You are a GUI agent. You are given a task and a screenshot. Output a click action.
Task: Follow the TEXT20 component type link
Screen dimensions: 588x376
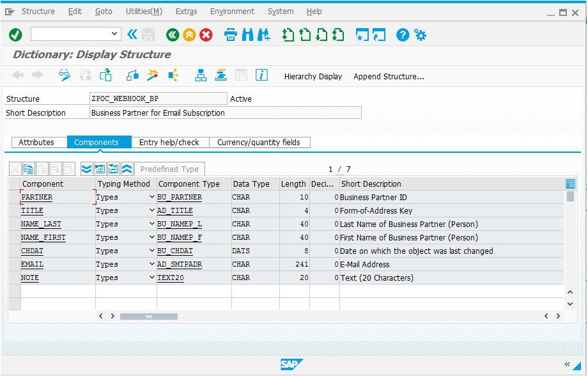(x=171, y=278)
